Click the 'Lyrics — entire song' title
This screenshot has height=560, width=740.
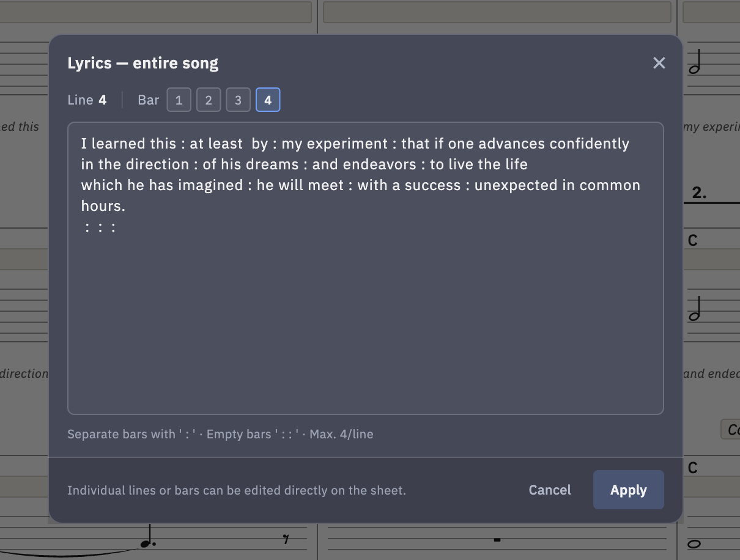(142, 63)
